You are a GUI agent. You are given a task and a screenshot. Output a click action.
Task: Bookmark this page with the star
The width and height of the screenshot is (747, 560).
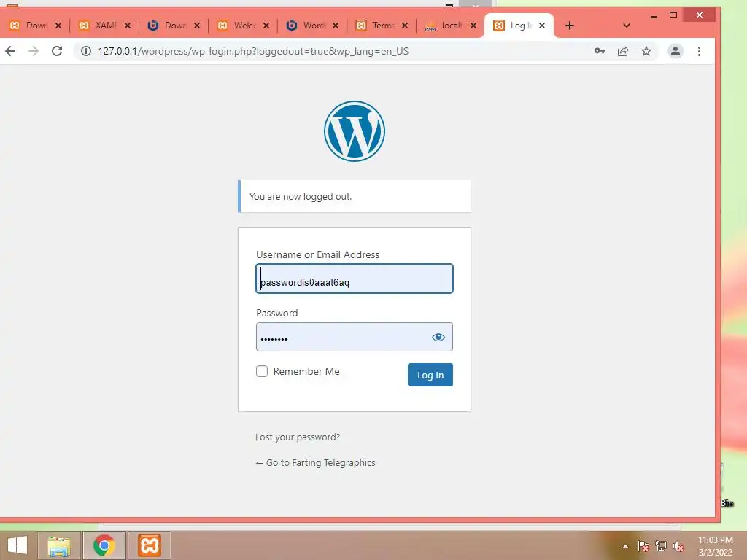pyautogui.click(x=646, y=51)
